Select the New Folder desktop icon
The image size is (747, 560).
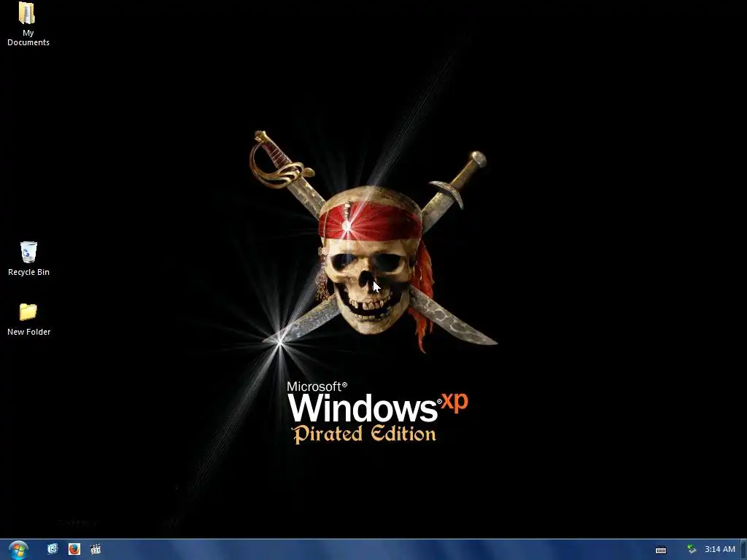pos(28,319)
